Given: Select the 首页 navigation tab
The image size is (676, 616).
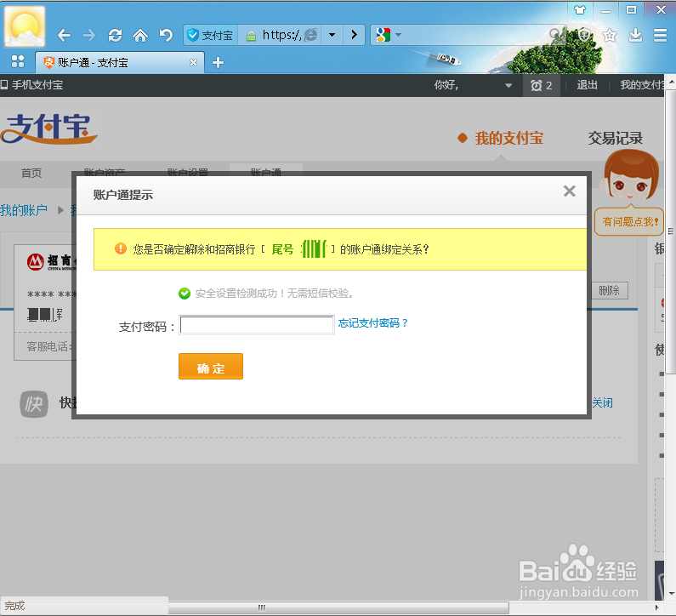Looking at the screenshot, I should pos(31,173).
